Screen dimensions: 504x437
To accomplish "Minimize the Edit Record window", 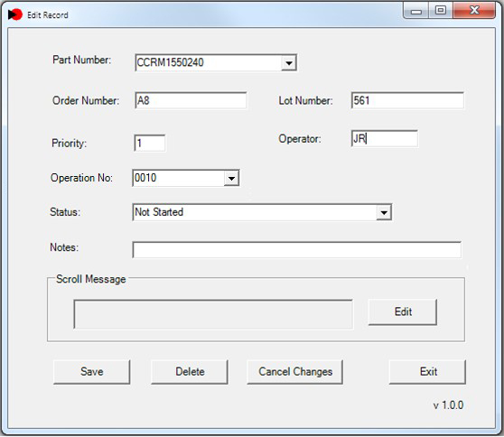I will tap(415, 11).
